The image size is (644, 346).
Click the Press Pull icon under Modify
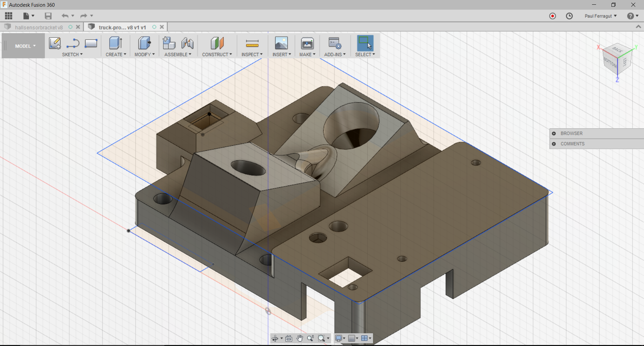point(145,43)
